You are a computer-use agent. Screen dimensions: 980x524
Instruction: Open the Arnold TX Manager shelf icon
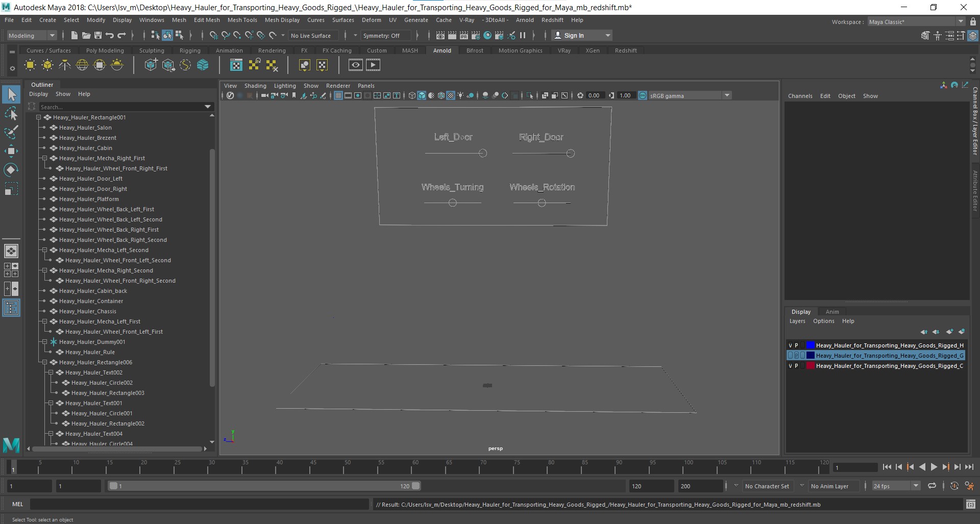point(236,65)
